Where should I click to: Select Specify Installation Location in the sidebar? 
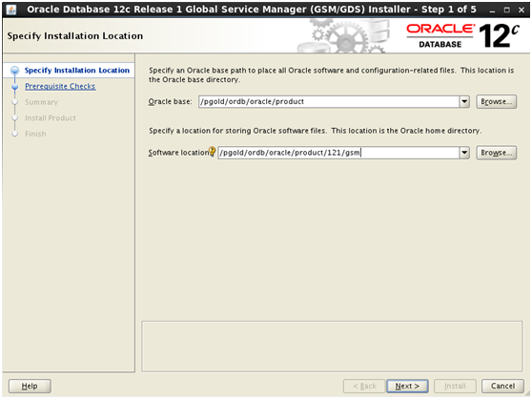[x=77, y=71]
